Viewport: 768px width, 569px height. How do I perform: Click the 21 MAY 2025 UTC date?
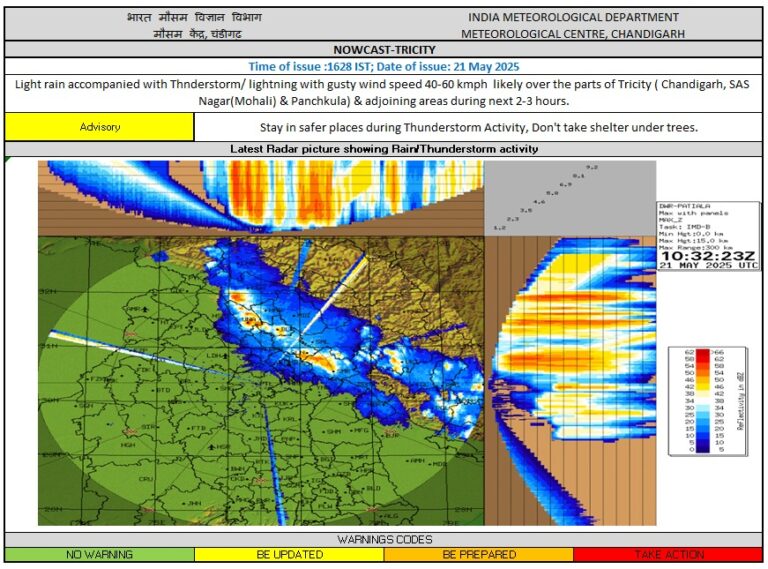[x=708, y=265]
